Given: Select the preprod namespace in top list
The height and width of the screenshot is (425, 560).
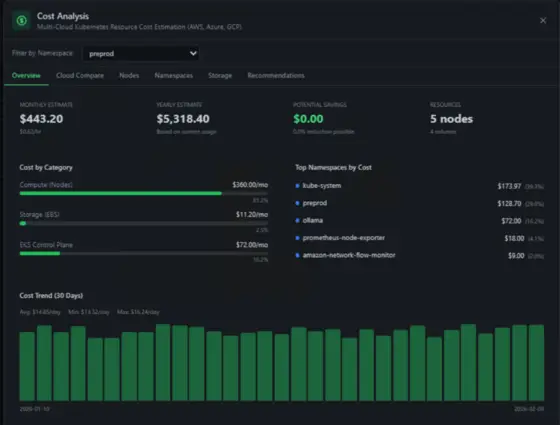Looking at the screenshot, I should click(x=420, y=203).
